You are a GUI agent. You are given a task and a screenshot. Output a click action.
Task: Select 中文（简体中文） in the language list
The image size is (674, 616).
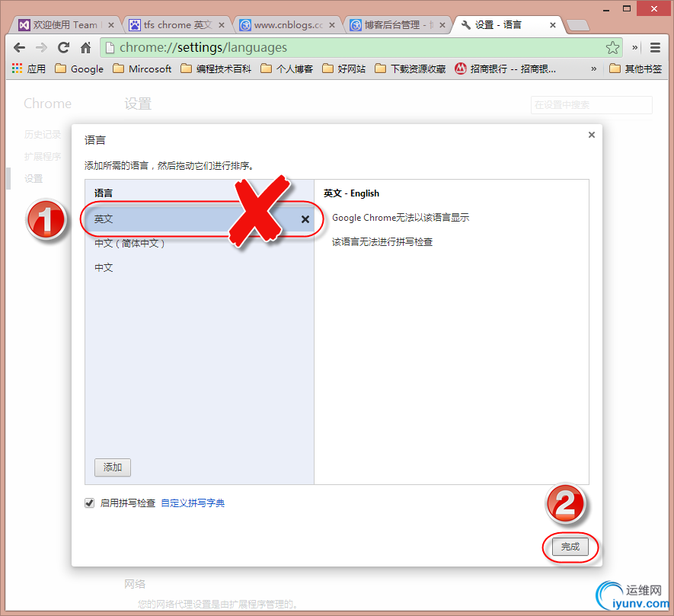coord(200,244)
